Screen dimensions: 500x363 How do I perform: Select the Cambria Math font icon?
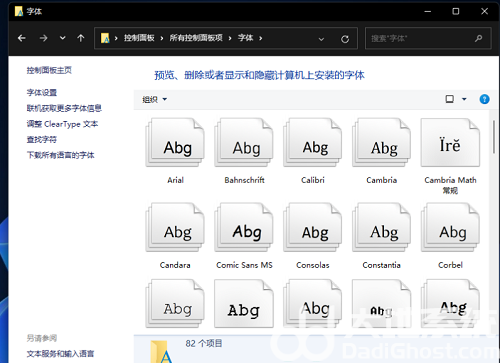(x=450, y=143)
